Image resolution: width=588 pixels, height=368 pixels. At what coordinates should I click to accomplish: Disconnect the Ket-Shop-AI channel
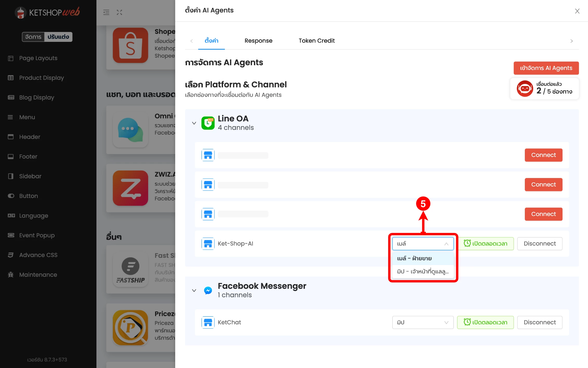coord(539,244)
